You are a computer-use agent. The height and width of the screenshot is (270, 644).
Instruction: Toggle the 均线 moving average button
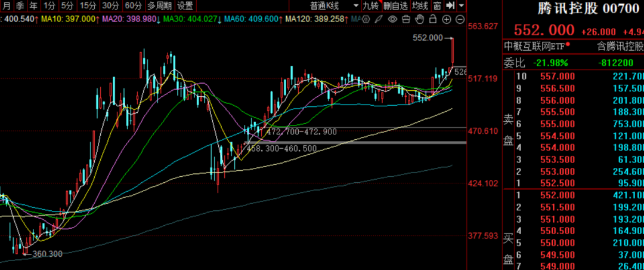[x=420, y=6]
